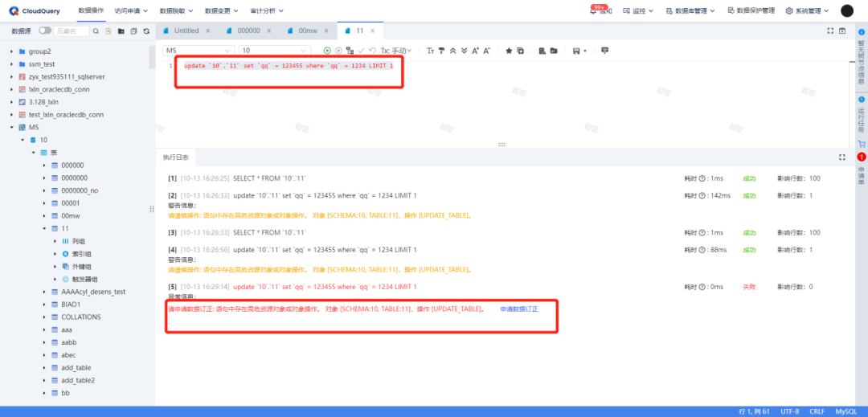Click the user avatar circle
Viewport: 868px width, 417px height.
click(847, 10)
